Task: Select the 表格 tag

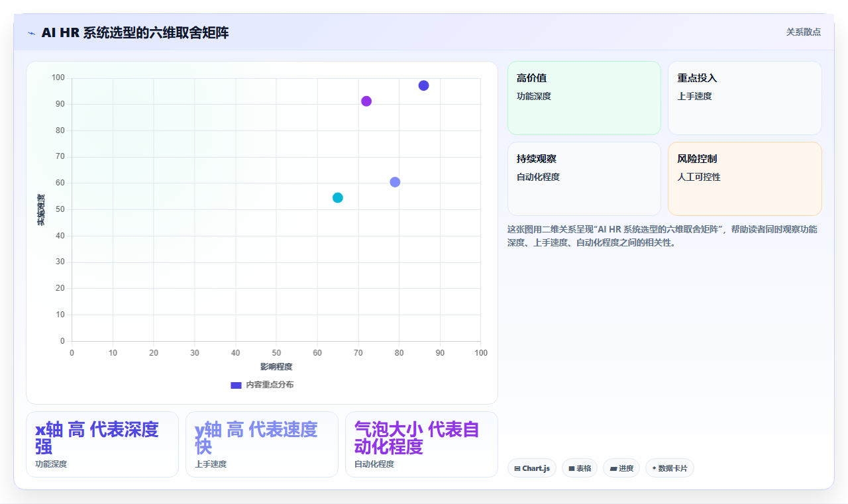Action: coord(580,468)
